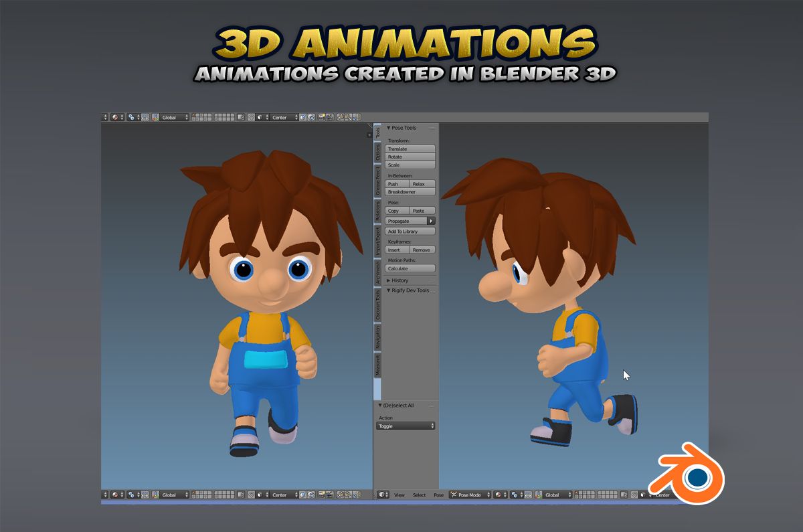Click paste flipped pose icon in top header
803x532 pixels.
(x=356, y=117)
